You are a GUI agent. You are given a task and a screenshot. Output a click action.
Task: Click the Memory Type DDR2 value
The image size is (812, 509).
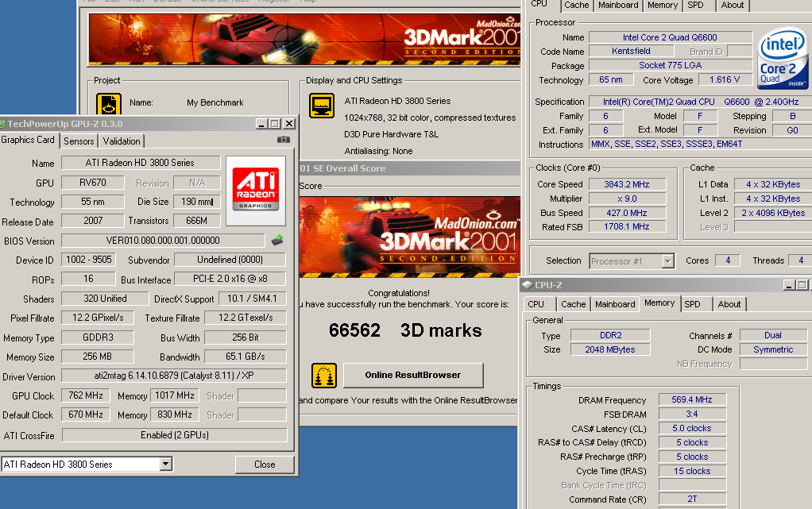click(x=610, y=336)
